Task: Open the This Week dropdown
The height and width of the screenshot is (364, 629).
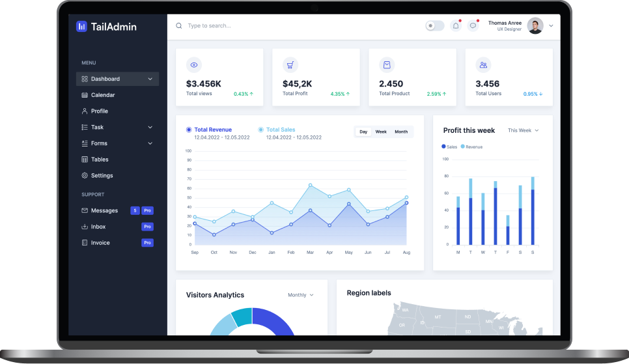Action: point(523,130)
